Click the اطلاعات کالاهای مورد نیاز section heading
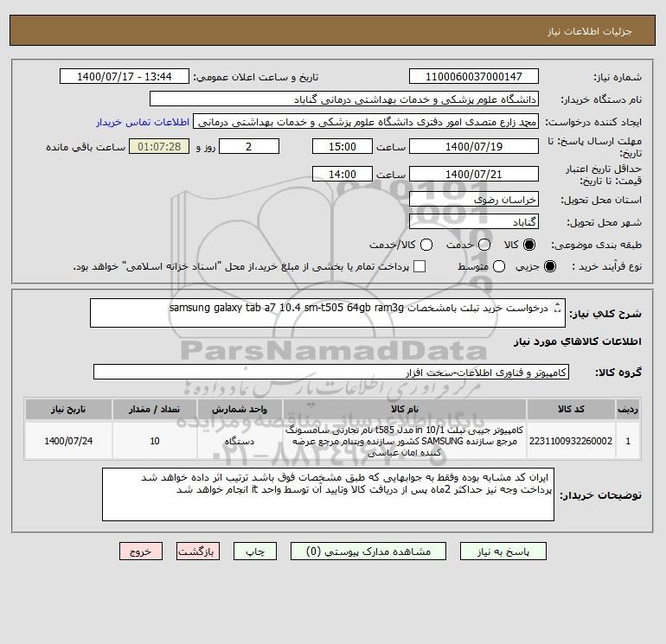The image size is (666, 644). (578, 341)
